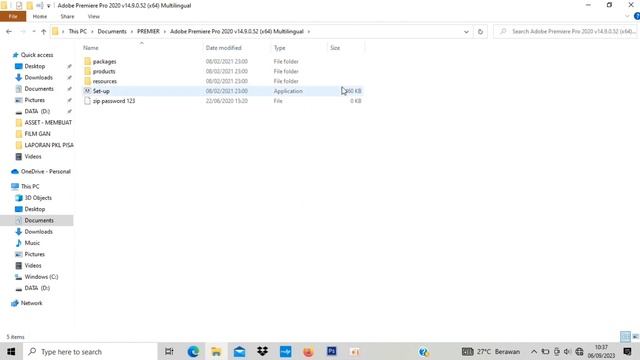The image size is (640, 360).
Task: Open the Windows Start menu
Action: click(x=11, y=351)
